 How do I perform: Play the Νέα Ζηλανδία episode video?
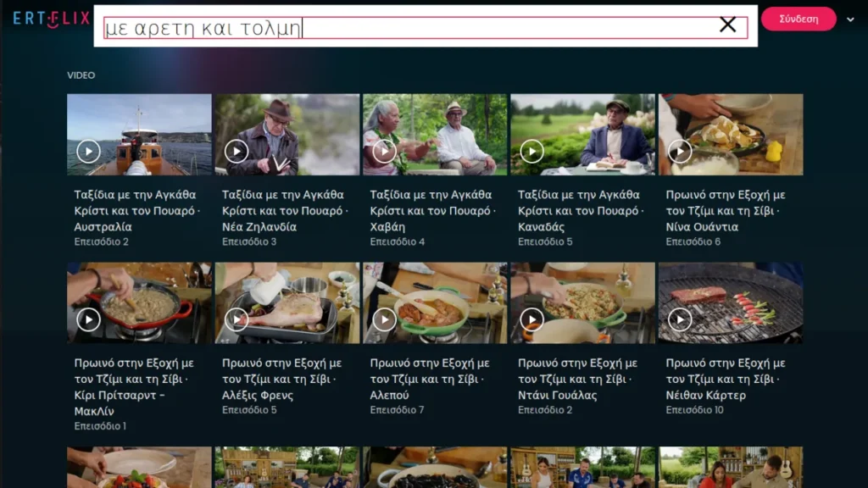[236, 152]
